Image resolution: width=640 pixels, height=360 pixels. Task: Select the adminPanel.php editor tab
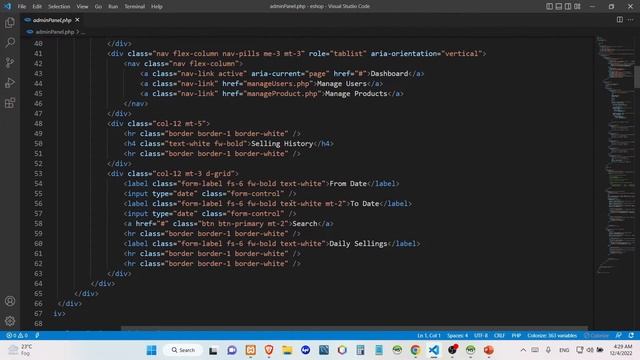pos(52,20)
